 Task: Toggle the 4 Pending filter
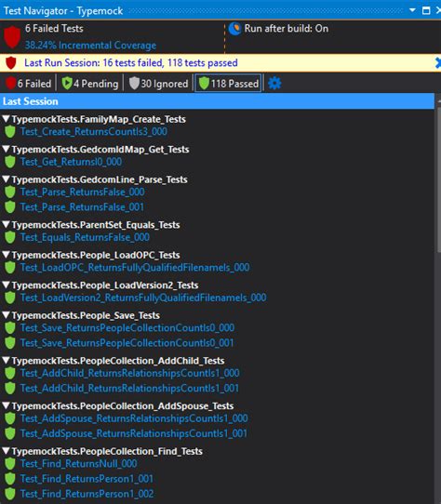pos(90,84)
